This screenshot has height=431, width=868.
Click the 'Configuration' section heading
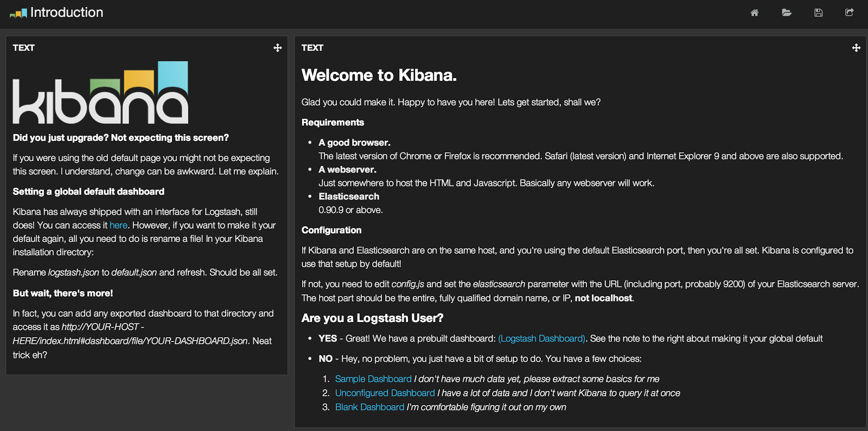[331, 230]
